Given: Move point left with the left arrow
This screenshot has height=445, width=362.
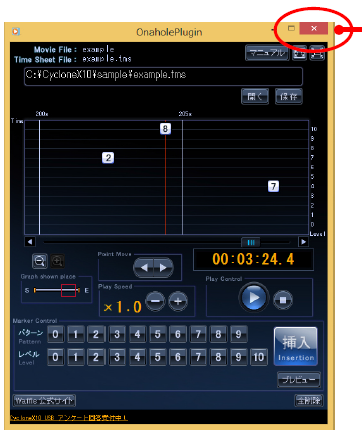Looking at the screenshot, I should pos(144,267).
